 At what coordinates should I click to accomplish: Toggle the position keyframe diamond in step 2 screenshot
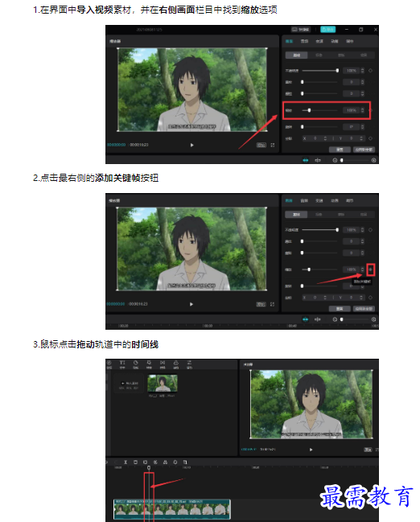[370, 298]
